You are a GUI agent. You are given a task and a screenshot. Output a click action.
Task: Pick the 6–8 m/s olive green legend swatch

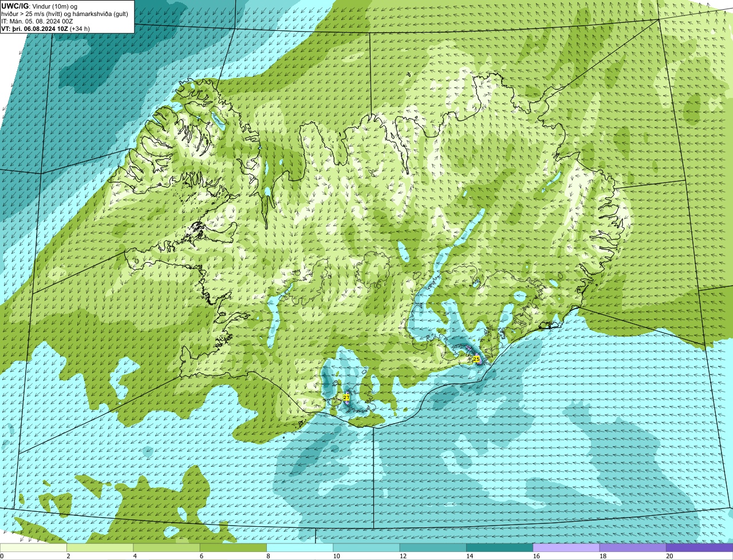coord(233,547)
